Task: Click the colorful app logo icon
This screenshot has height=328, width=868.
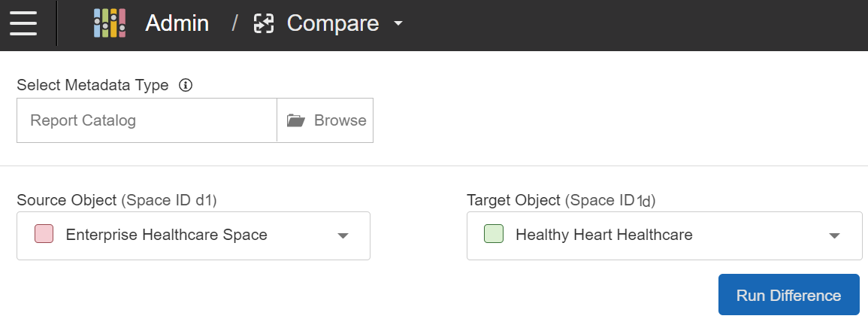Action: click(x=110, y=23)
